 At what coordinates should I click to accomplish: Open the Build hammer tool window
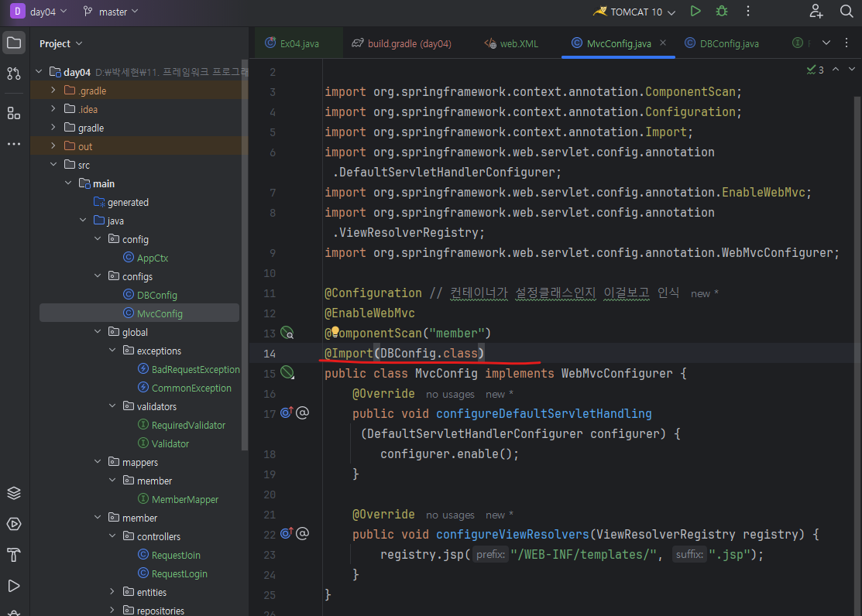point(14,555)
